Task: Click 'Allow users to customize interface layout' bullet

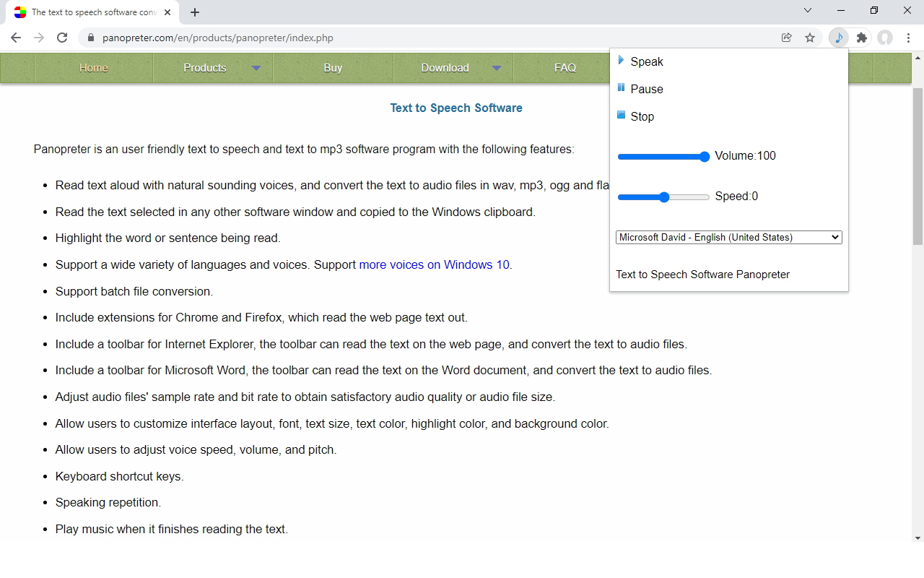Action: tap(332, 423)
